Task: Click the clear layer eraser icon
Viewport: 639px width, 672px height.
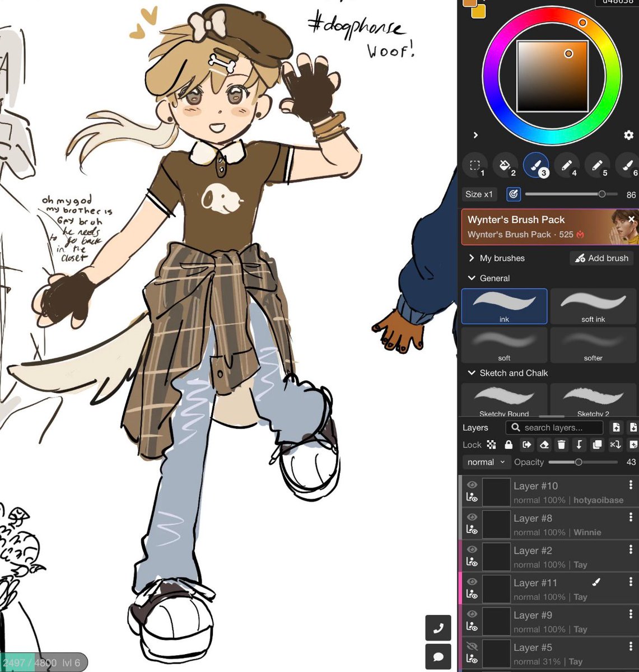Action: point(544,445)
